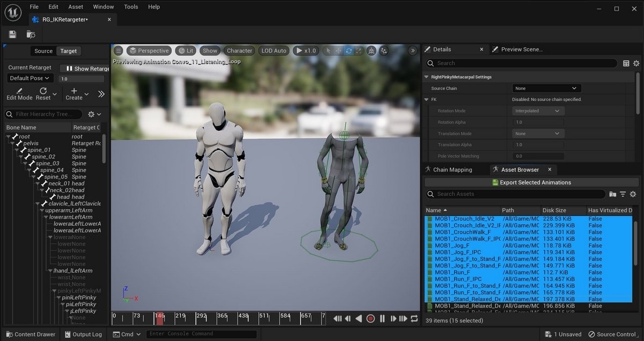The image size is (644, 341).
Task: Collapse RightPinkyMetacarpal Settings section
Action: [427, 77]
